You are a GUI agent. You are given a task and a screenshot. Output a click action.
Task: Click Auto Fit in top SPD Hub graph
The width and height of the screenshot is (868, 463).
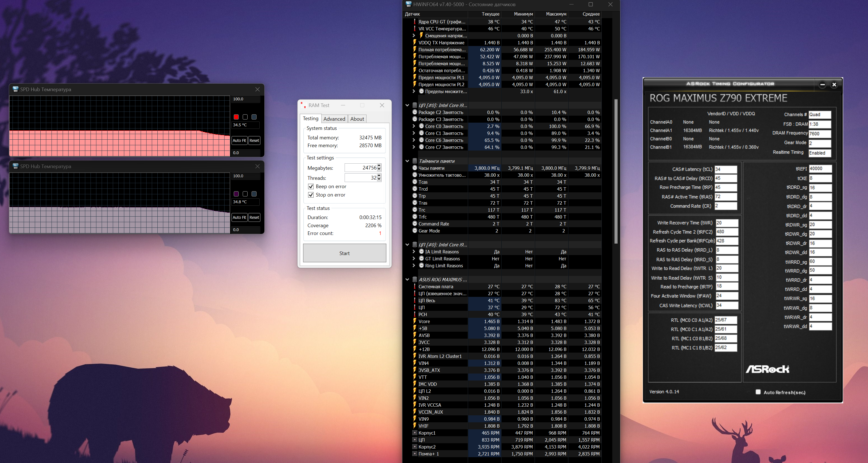[x=239, y=140]
